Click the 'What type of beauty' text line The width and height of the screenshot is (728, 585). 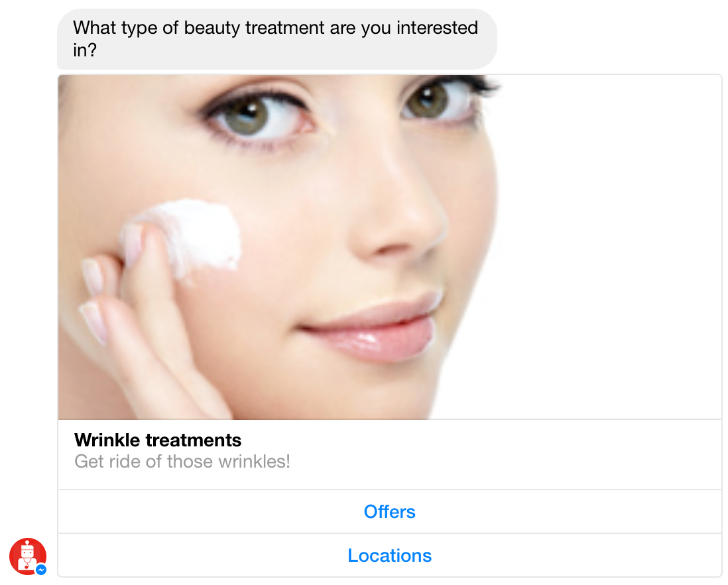click(156, 28)
